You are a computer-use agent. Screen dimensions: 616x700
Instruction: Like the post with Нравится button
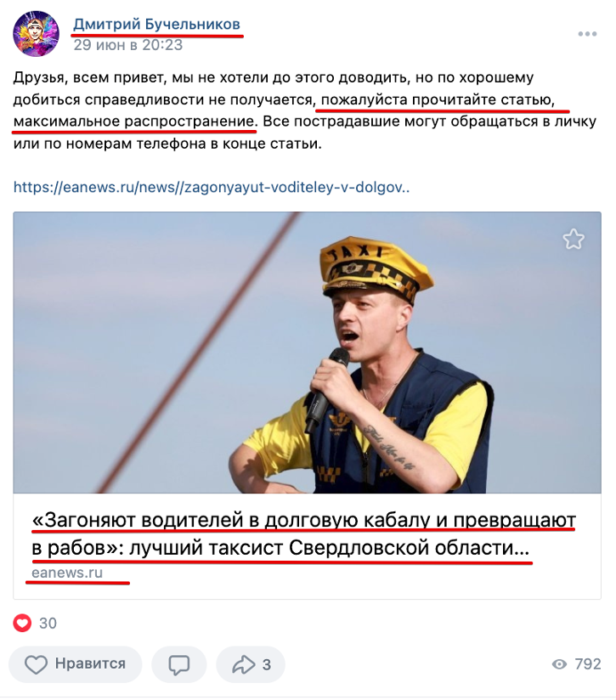[x=75, y=663]
